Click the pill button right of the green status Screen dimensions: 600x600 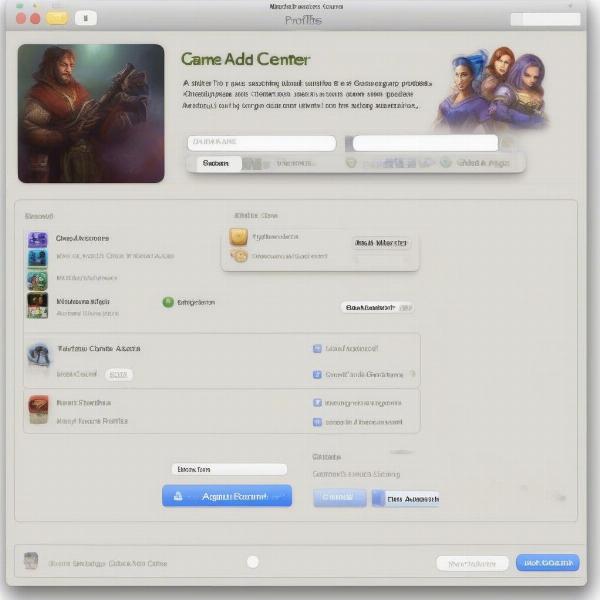377,308
